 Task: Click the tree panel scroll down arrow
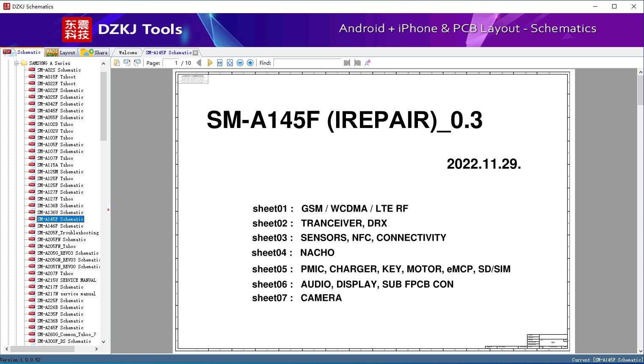tap(103, 342)
